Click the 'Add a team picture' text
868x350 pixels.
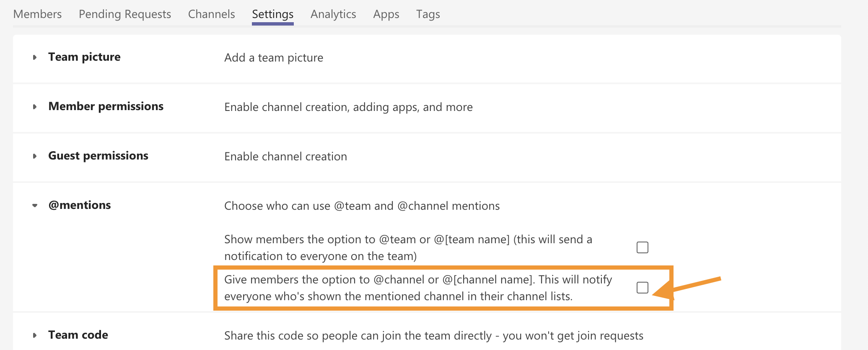pos(274,58)
